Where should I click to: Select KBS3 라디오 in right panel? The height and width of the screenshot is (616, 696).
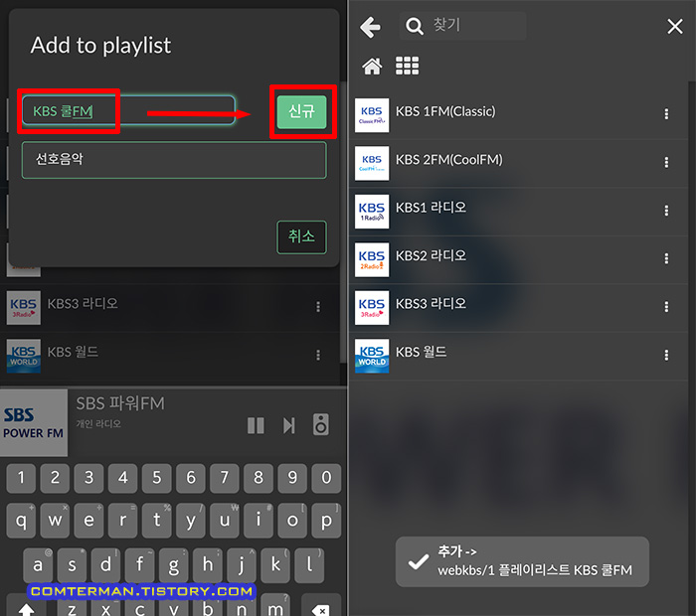coord(518,308)
